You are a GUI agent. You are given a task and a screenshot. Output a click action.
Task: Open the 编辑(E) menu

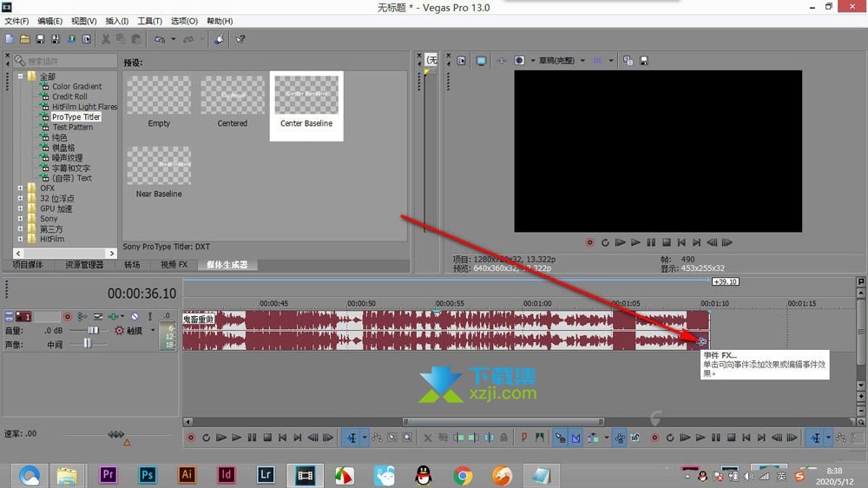coord(49,21)
